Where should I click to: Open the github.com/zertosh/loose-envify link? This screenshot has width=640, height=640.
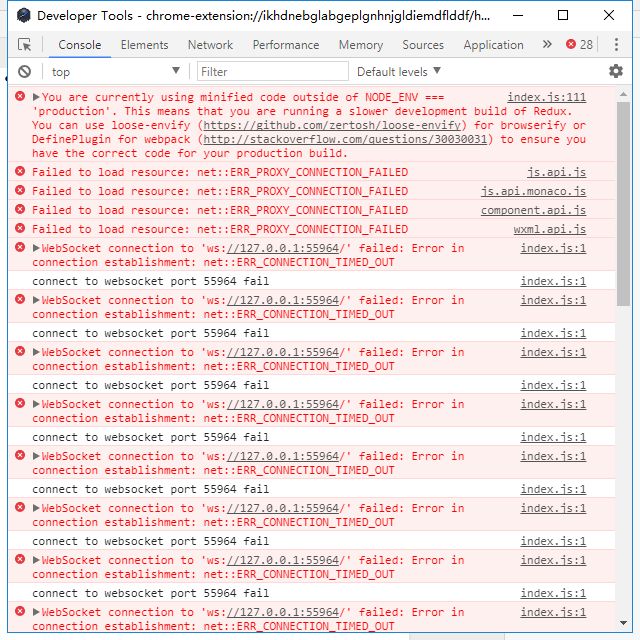pyautogui.click(x=332, y=125)
